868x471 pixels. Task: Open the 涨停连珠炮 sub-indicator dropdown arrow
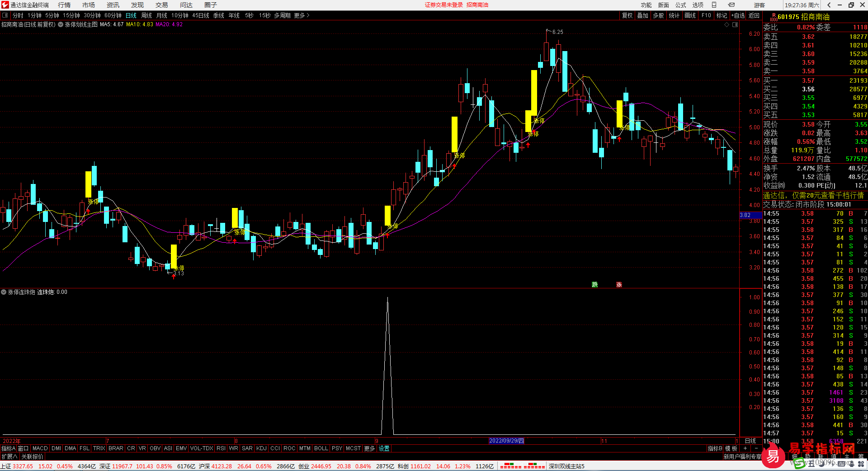click(4, 292)
